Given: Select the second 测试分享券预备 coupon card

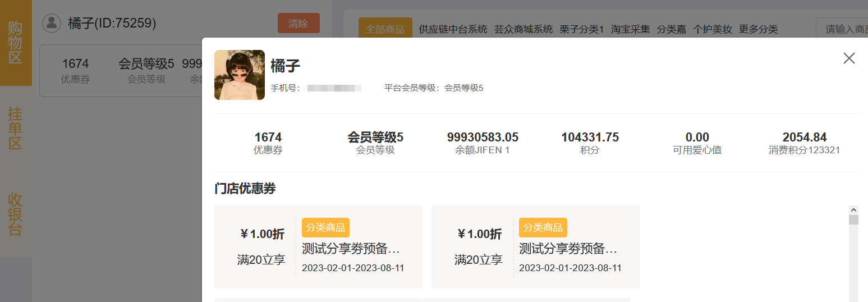Looking at the screenshot, I should 535,246.
